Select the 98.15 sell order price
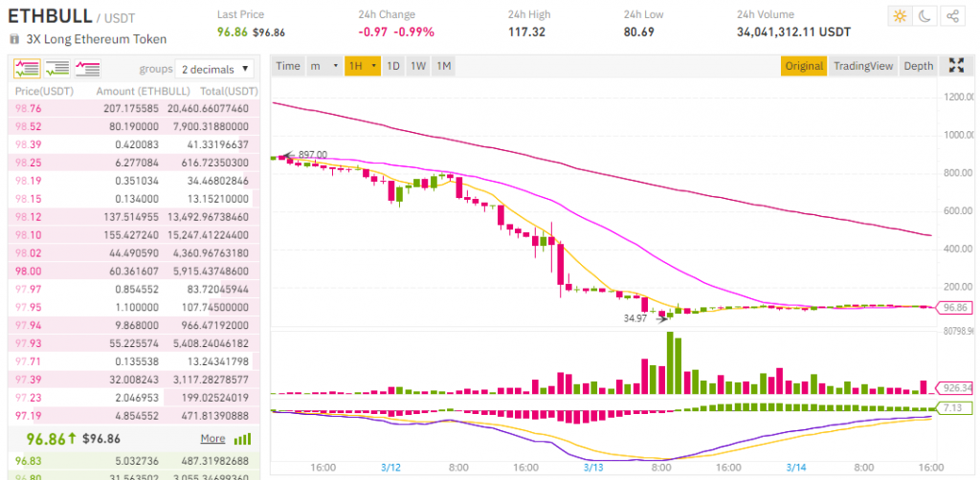Image resolution: width=980 pixels, height=480 pixels. [27, 199]
